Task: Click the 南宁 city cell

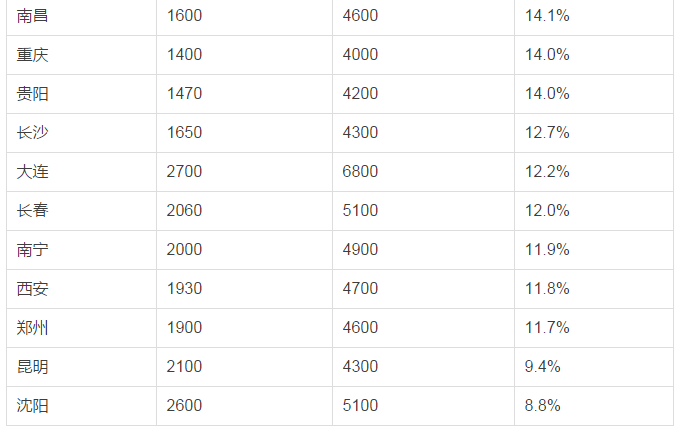Action: click(x=33, y=250)
